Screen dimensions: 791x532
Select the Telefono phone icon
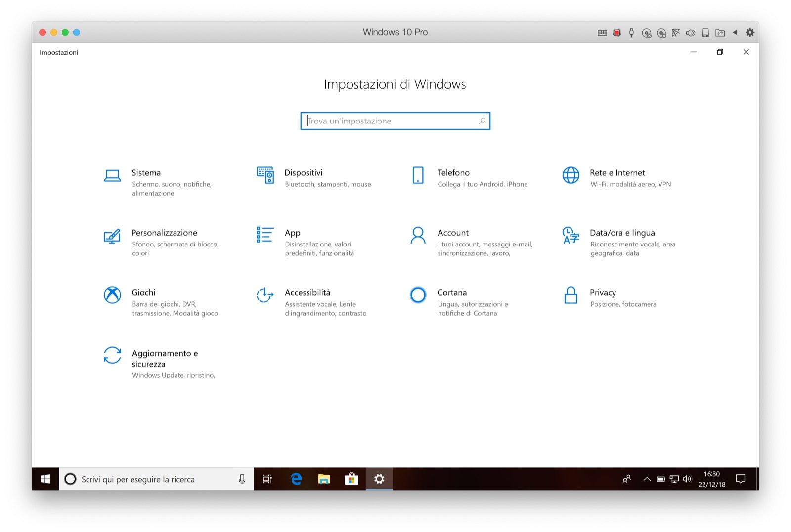tap(418, 175)
